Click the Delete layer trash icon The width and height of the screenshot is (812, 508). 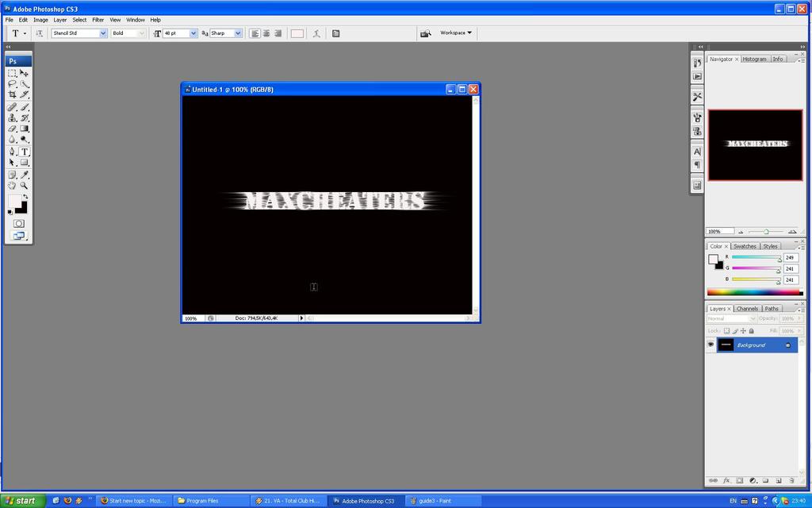coord(791,480)
